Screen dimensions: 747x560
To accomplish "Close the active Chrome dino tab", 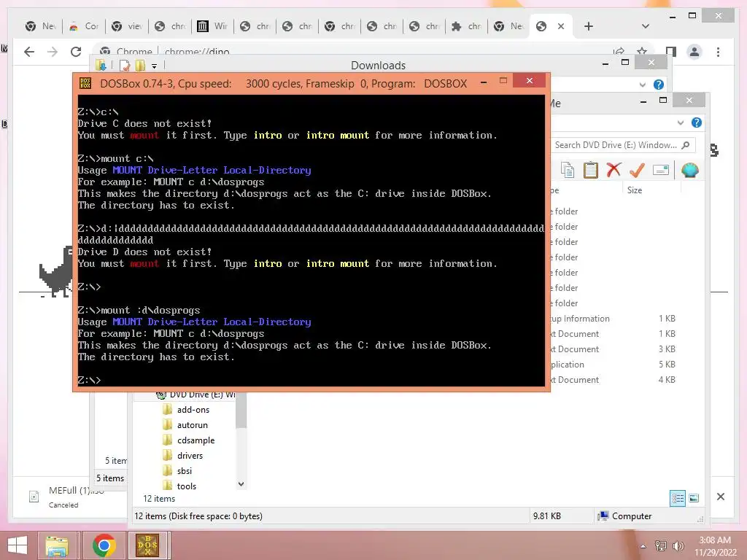I will point(561,26).
